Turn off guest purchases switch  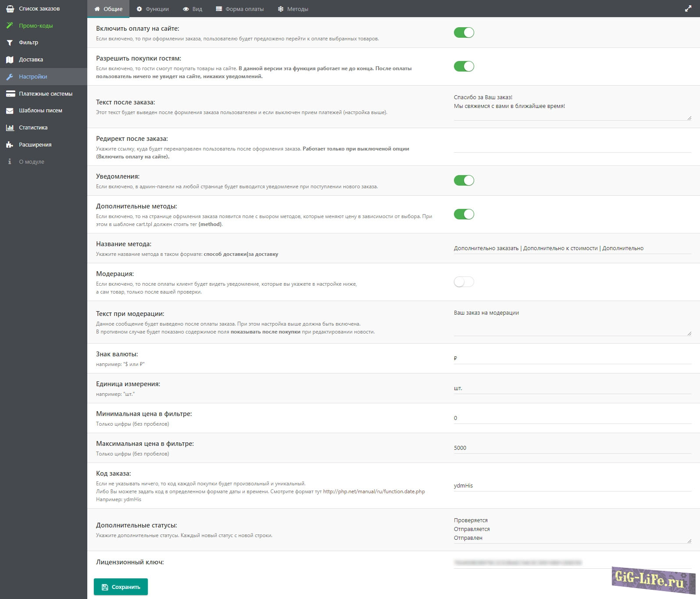464,66
